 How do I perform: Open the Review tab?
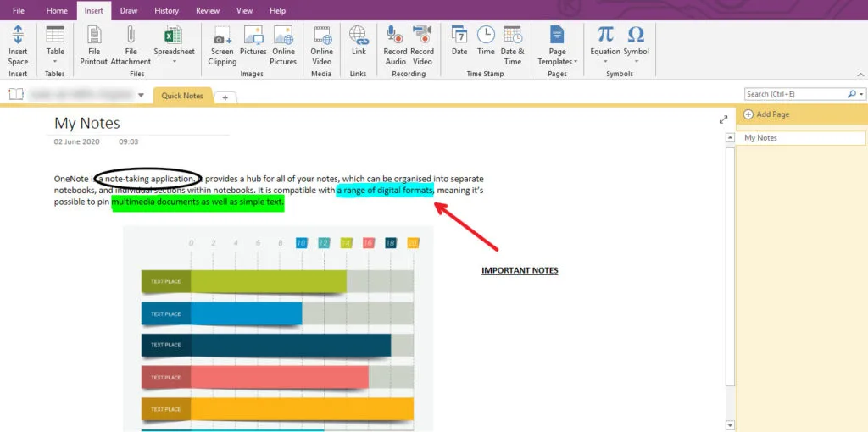point(207,10)
